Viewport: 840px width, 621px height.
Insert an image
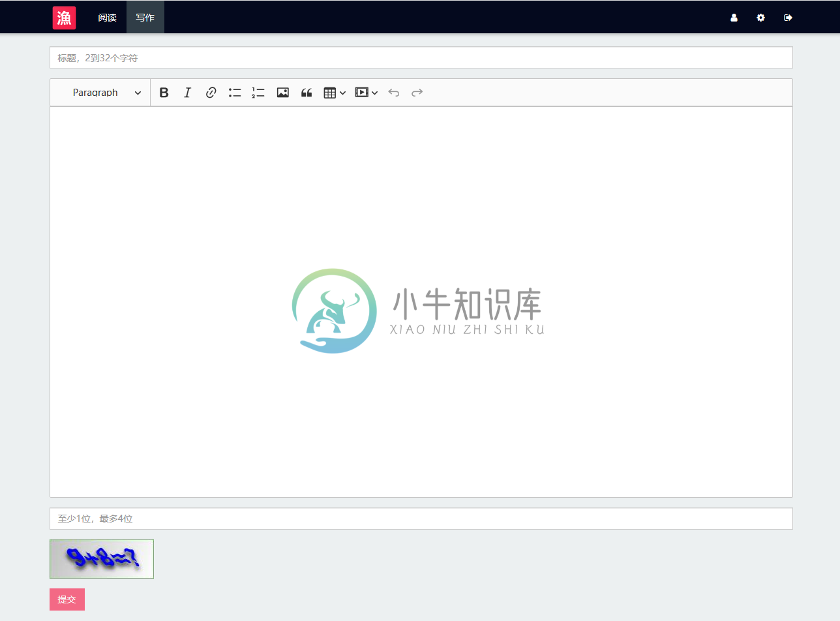click(282, 93)
